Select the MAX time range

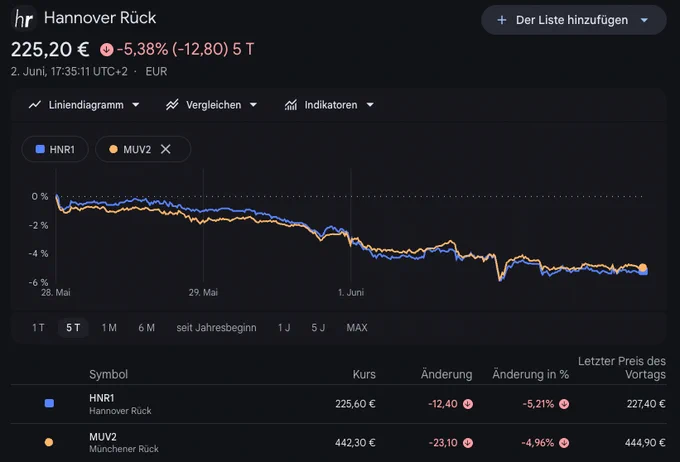click(357, 328)
